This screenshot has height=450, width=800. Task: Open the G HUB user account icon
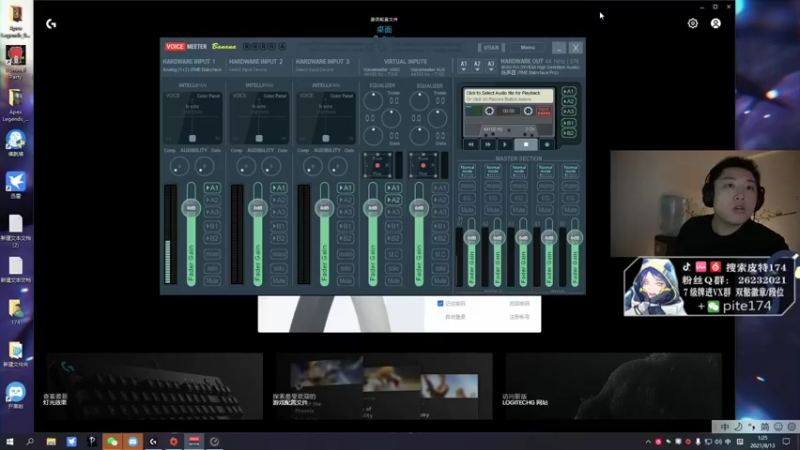[716, 23]
